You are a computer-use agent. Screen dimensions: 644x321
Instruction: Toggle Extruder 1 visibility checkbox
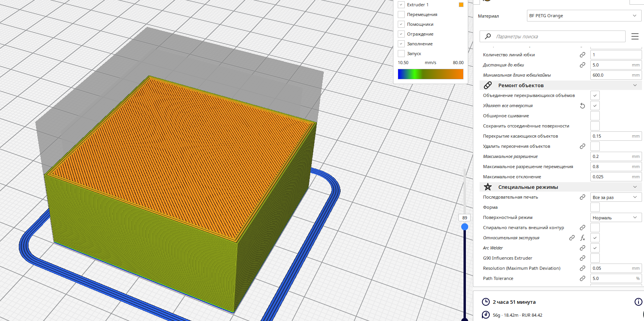(x=401, y=5)
